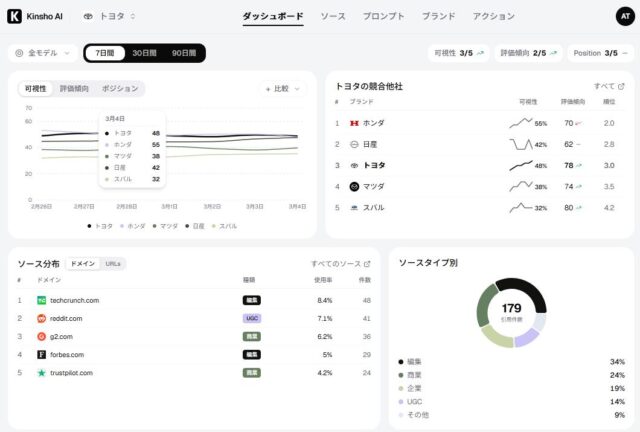Viewport: 640px width, 432px height.
Task: Toggle スバル series in chart legend
Action: 224,226
